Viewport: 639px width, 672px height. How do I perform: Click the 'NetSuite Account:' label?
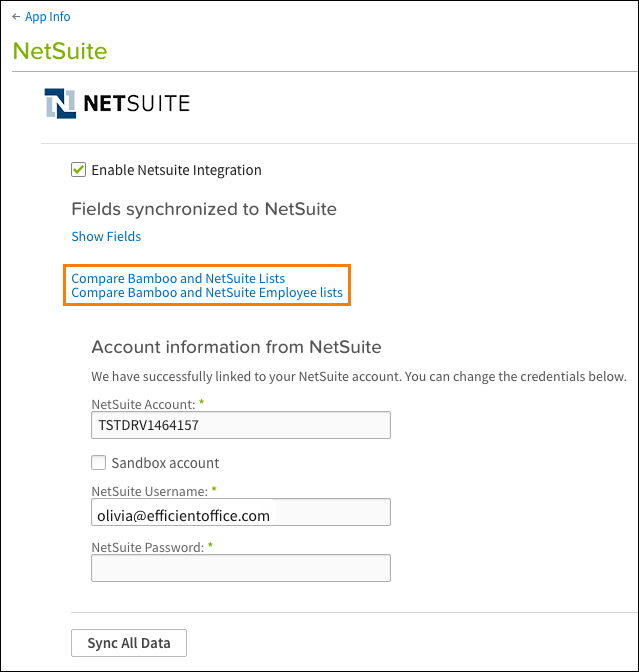[x=143, y=405]
